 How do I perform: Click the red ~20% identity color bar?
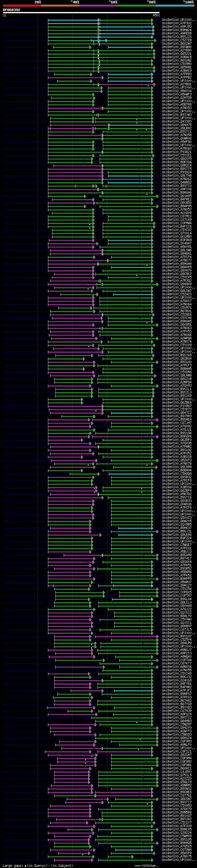pos(22,6)
